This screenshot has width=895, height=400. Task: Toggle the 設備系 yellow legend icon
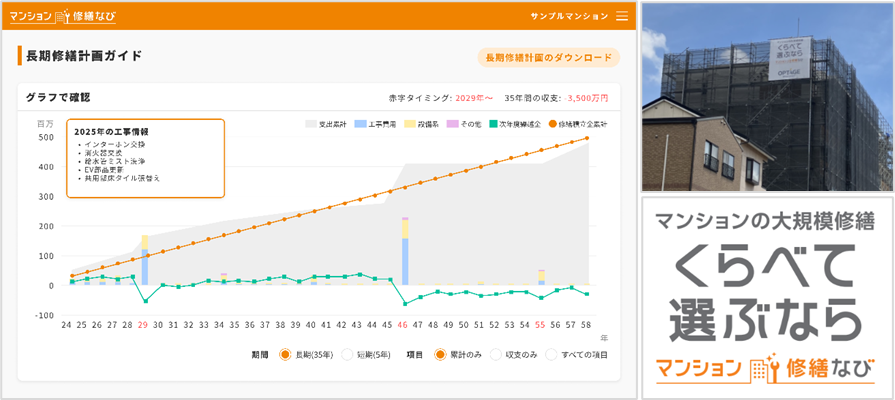(409, 124)
